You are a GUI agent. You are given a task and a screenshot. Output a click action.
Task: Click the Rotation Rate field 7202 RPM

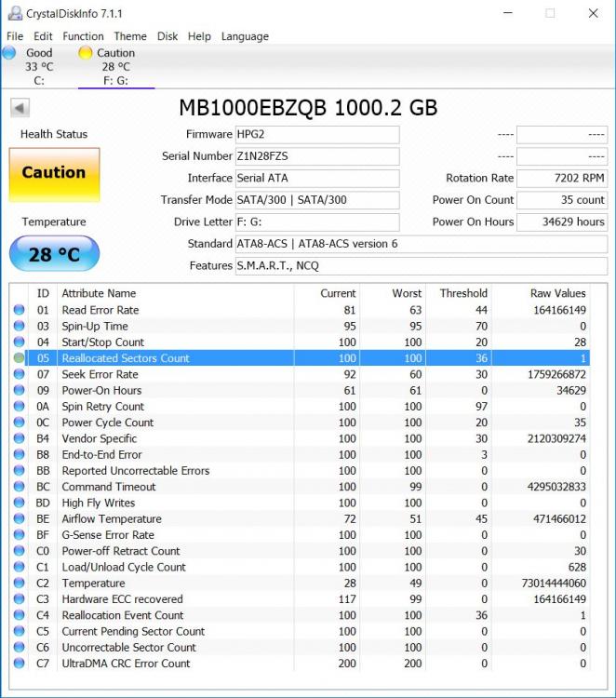[562, 178]
